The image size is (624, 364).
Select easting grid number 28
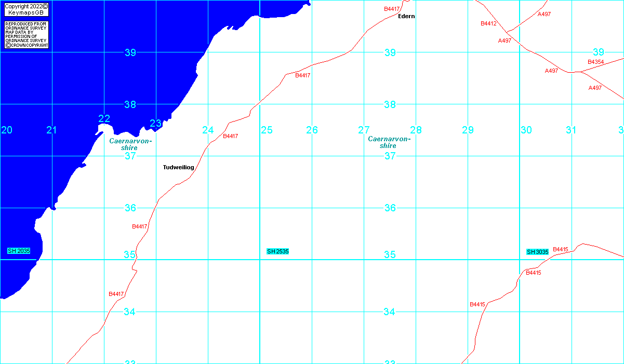416,130
